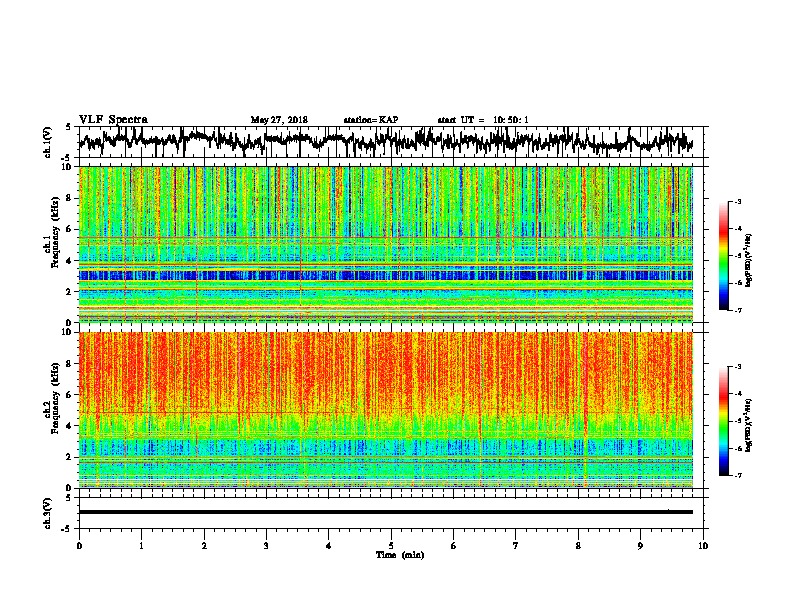792x612 pixels.
Task: Click the time axis tick label 10
Action: (x=703, y=546)
